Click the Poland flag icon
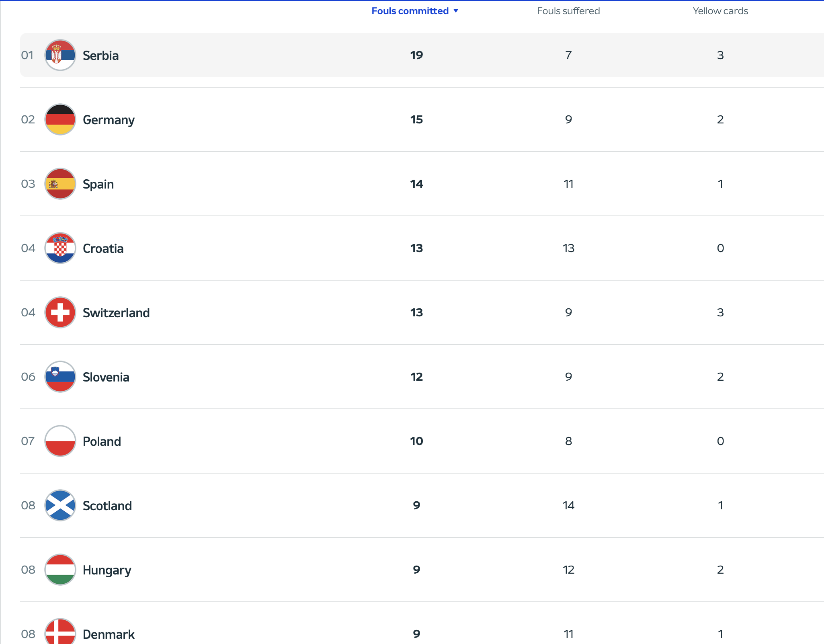Screen dimensions: 824x644 [x=60, y=441]
